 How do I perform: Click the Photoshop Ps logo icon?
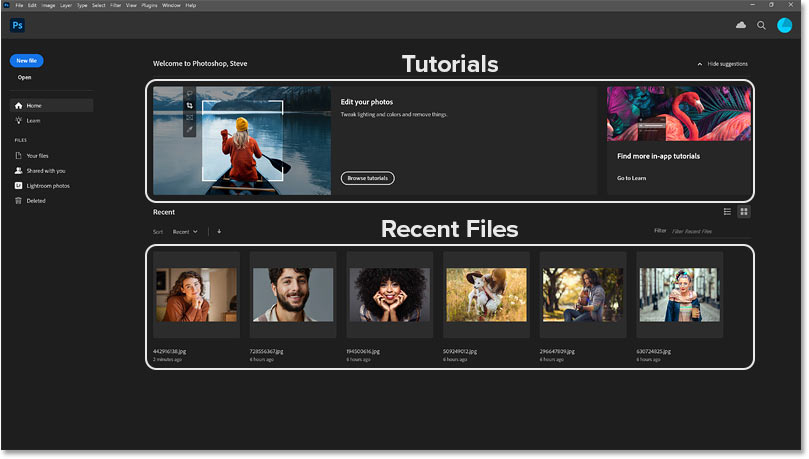tap(17, 25)
